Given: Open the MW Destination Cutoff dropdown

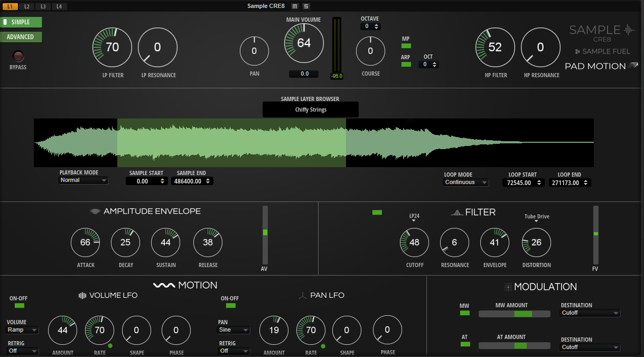Looking at the screenshot, I should (590, 313).
